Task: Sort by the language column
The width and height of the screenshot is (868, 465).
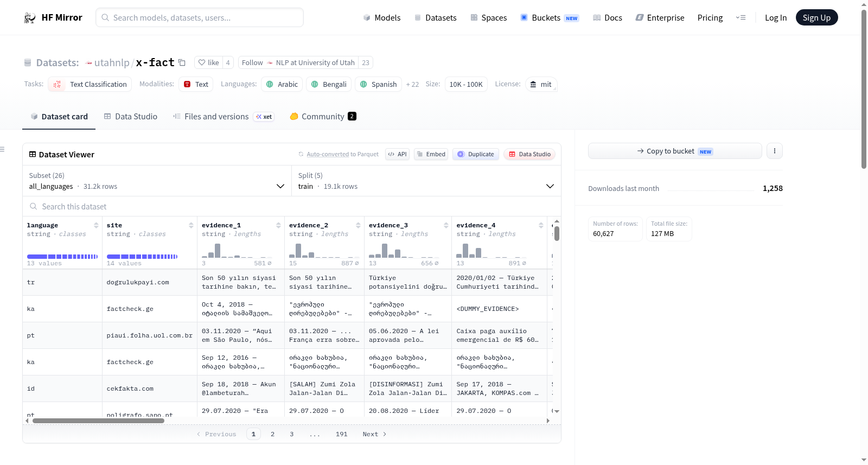Action: click(x=96, y=225)
